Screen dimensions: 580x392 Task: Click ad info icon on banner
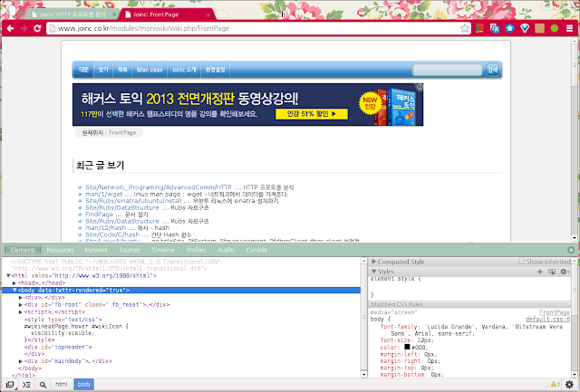click(x=420, y=87)
